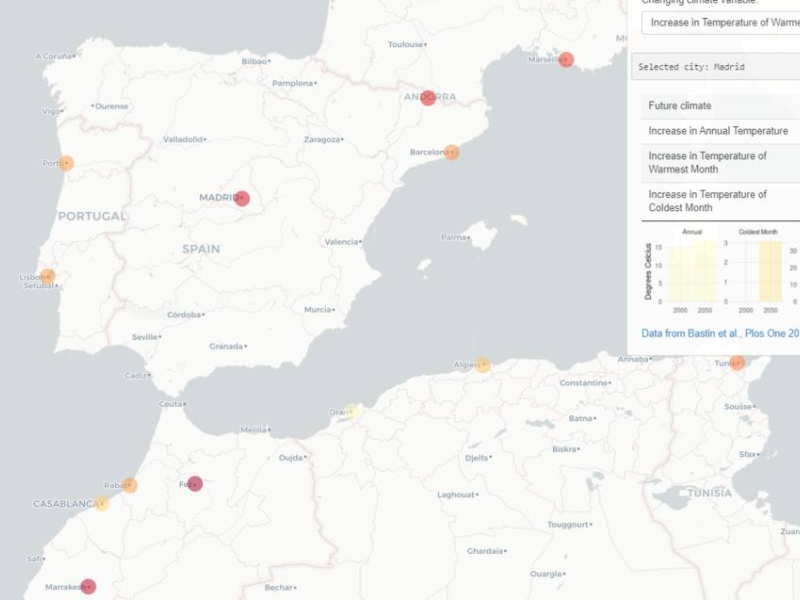Open the Bastin et al. data link
Screen dimensions: 800x600
(x=720, y=333)
